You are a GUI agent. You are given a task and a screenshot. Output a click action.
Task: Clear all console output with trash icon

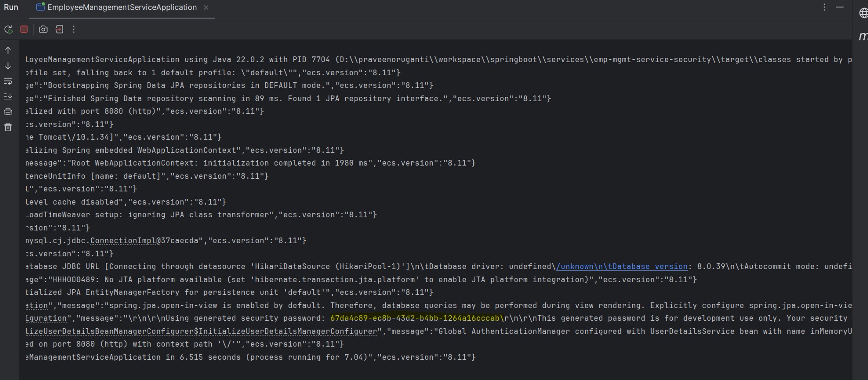(8, 127)
